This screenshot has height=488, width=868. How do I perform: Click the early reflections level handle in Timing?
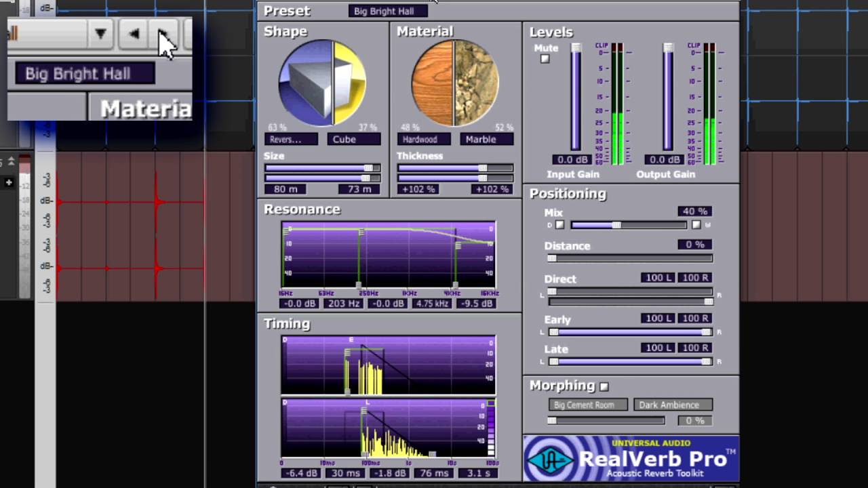point(348,352)
